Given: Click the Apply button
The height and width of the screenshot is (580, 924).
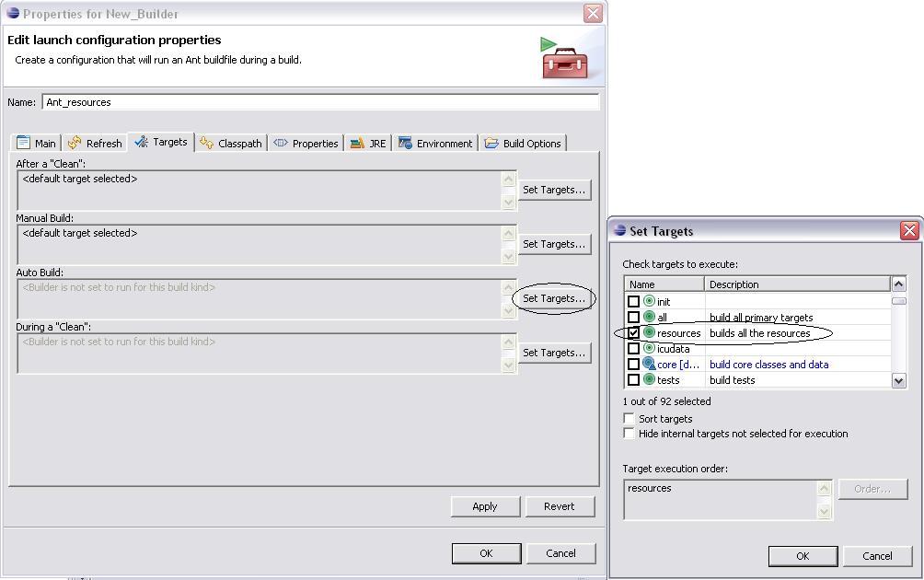Looking at the screenshot, I should (484, 506).
